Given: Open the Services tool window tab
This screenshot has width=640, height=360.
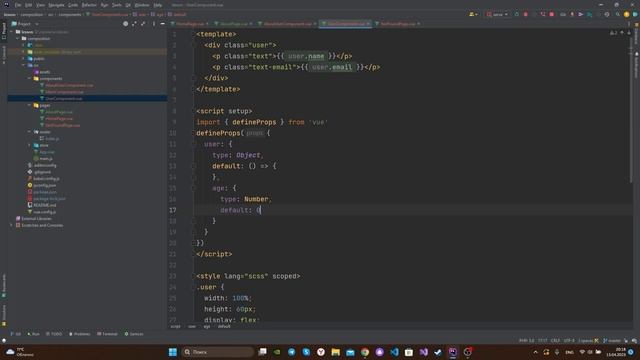Looking at the screenshot, I should [x=134, y=334].
